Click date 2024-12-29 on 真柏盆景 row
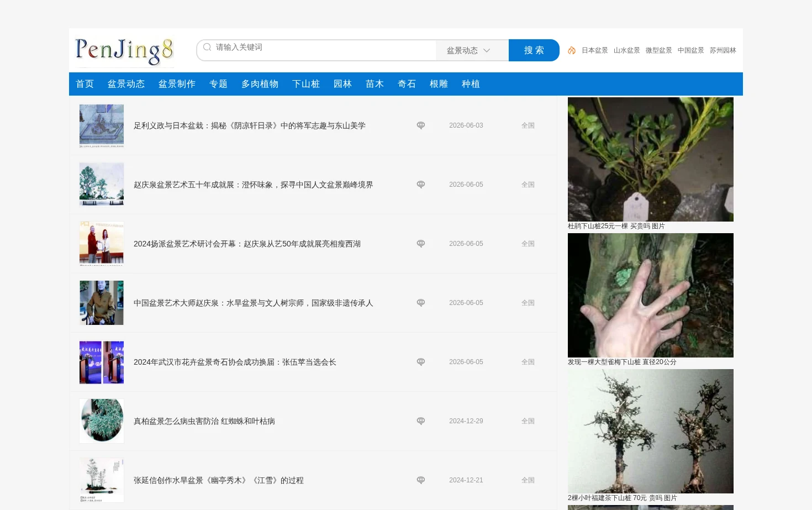This screenshot has height=510, width=812. click(x=466, y=421)
